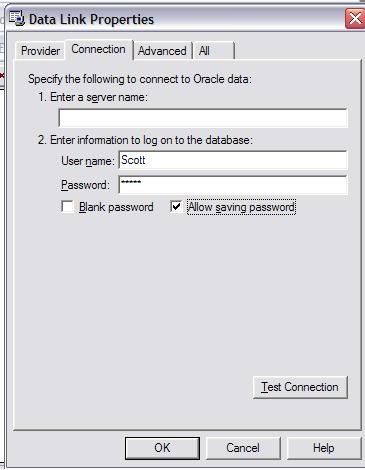Screen dimensions: 365x470
Task: Focus the User name field containing Scott
Action: (x=233, y=160)
